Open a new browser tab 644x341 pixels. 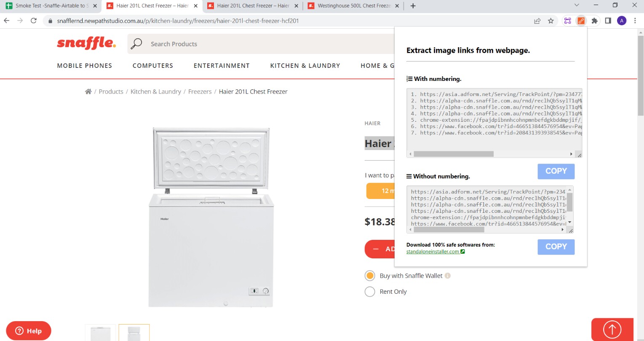point(413,6)
